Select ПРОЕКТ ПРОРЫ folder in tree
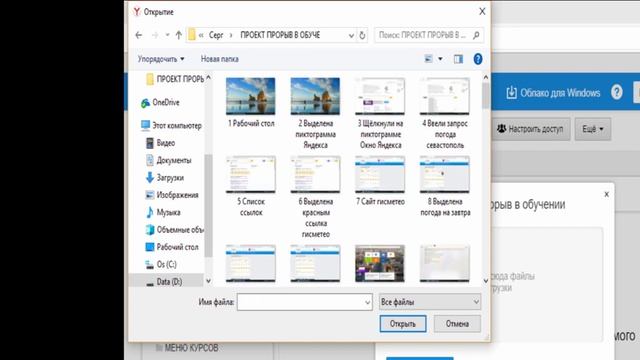 pos(175,79)
